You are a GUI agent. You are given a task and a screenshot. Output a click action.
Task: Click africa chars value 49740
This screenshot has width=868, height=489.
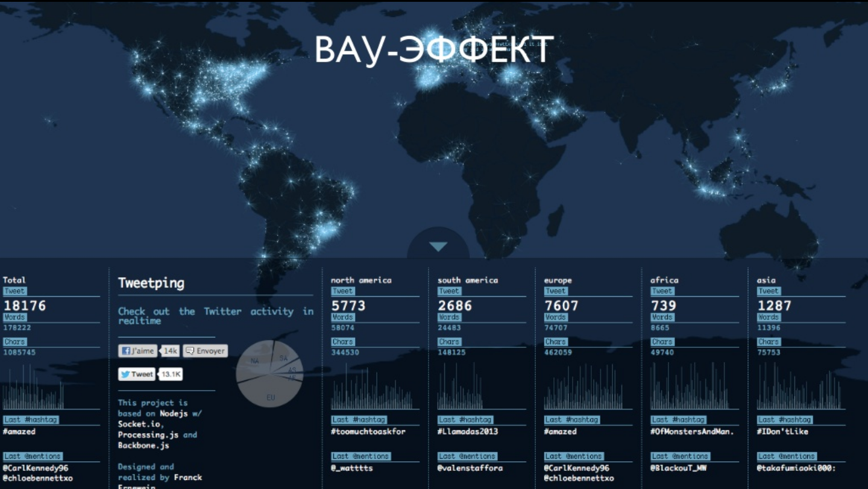click(x=662, y=353)
